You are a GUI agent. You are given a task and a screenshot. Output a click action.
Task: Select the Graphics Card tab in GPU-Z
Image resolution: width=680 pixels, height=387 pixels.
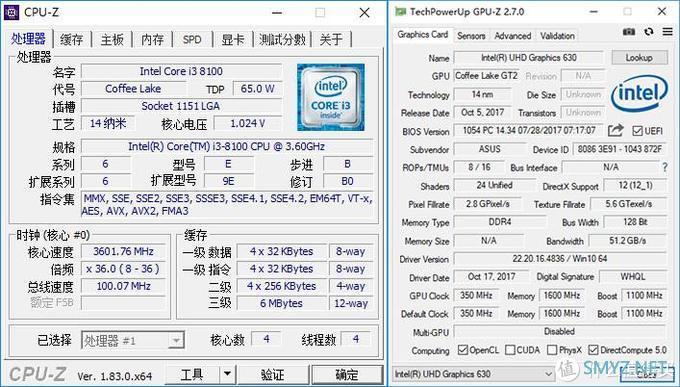pyautogui.click(x=422, y=35)
